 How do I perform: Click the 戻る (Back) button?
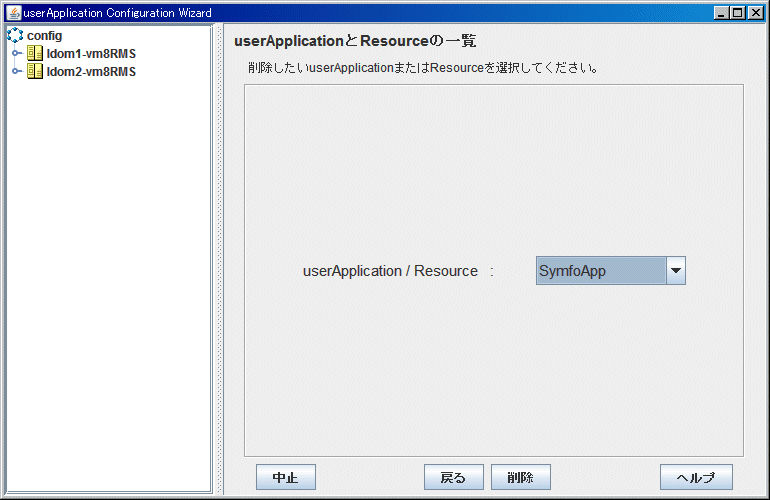click(454, 477)
